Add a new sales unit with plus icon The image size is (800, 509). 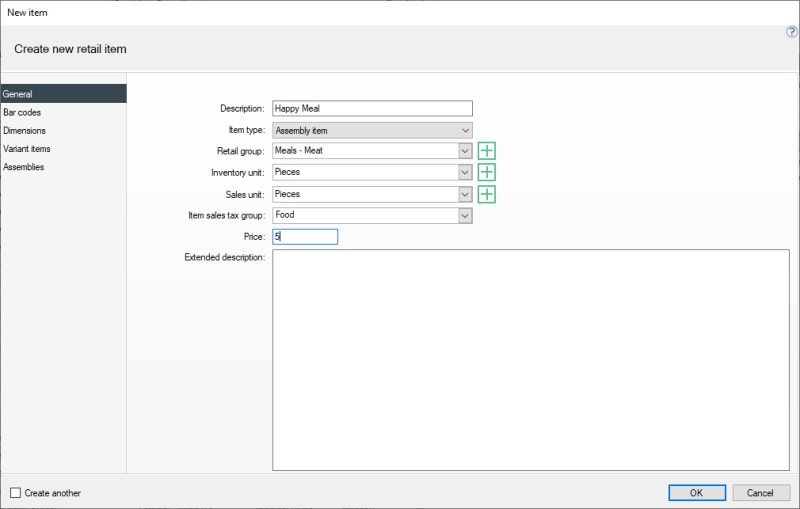click(x=487, y=194)
